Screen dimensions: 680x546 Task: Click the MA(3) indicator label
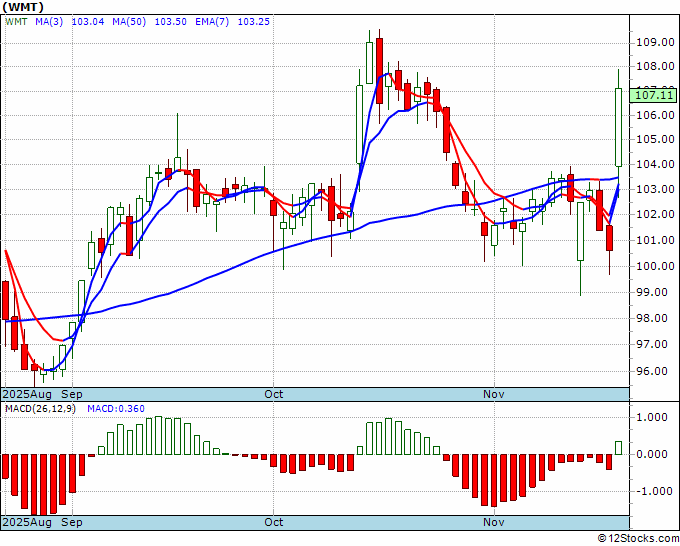tap(49, 22)
